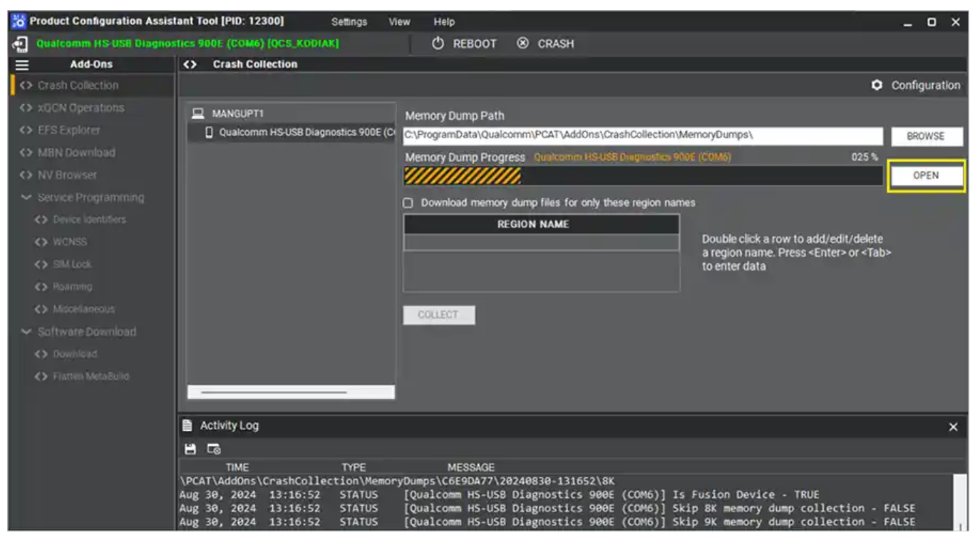Click the device connection icon beside Qualcomm HS-USB Diagnostics
Screen dimensions: 980x540
[x=19, y=44]
